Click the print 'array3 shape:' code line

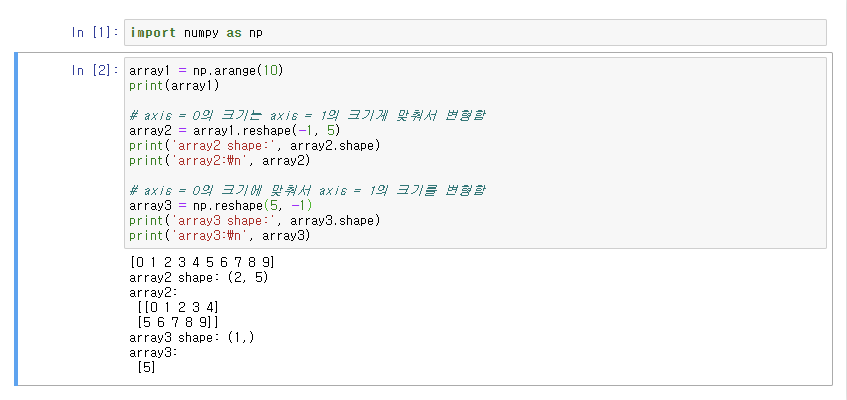pos(254,221)
